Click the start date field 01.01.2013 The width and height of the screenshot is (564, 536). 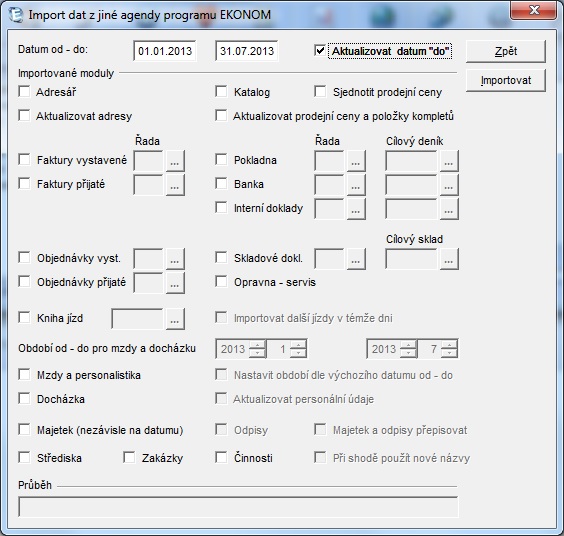(165, 51)
